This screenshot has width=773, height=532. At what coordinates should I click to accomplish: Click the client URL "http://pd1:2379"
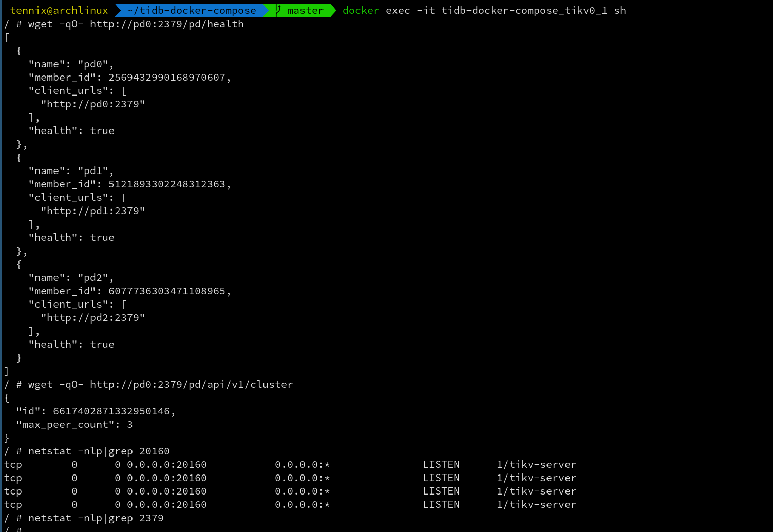tap(93, 211)
